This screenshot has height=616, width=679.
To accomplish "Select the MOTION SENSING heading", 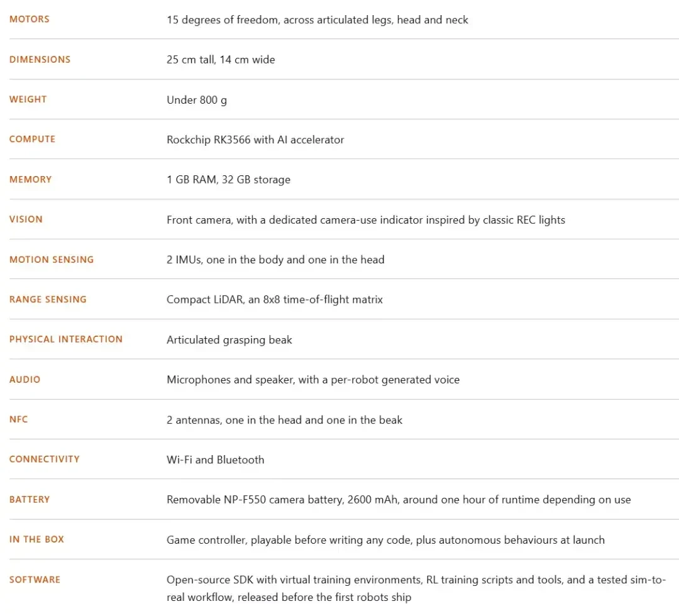I will point(52,260).
